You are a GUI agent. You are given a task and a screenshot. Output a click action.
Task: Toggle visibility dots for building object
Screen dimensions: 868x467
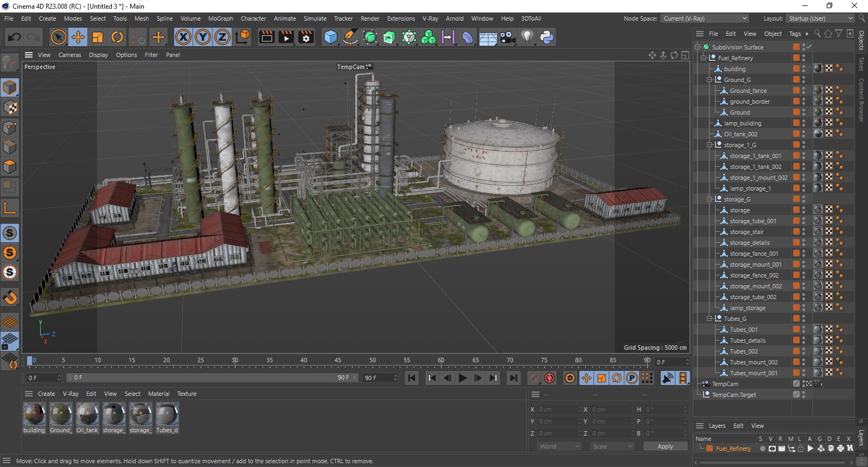click(803, 69)
